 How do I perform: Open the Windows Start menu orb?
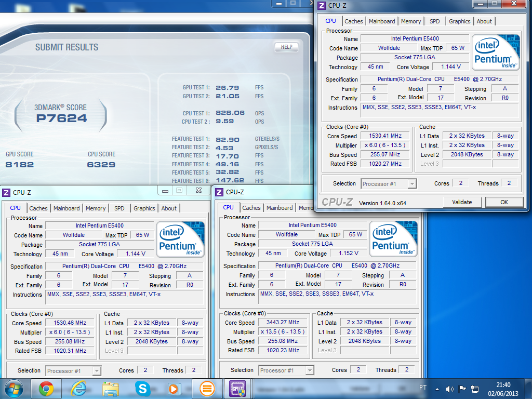[14, 389]
